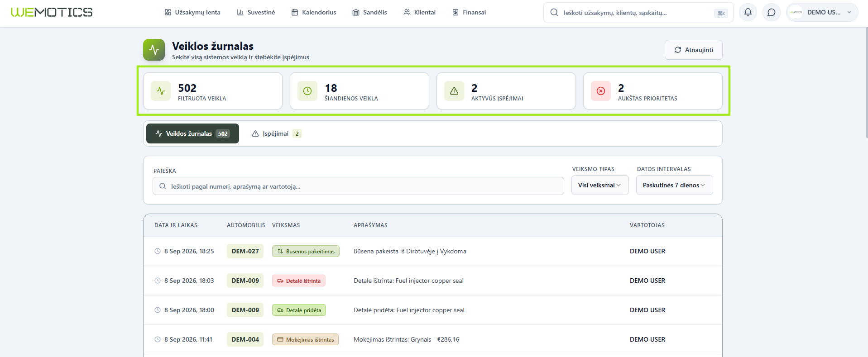Click the magnifier icon in Paieška field
This screenshot has height=357, width=868.
click(x=163, y=186)
